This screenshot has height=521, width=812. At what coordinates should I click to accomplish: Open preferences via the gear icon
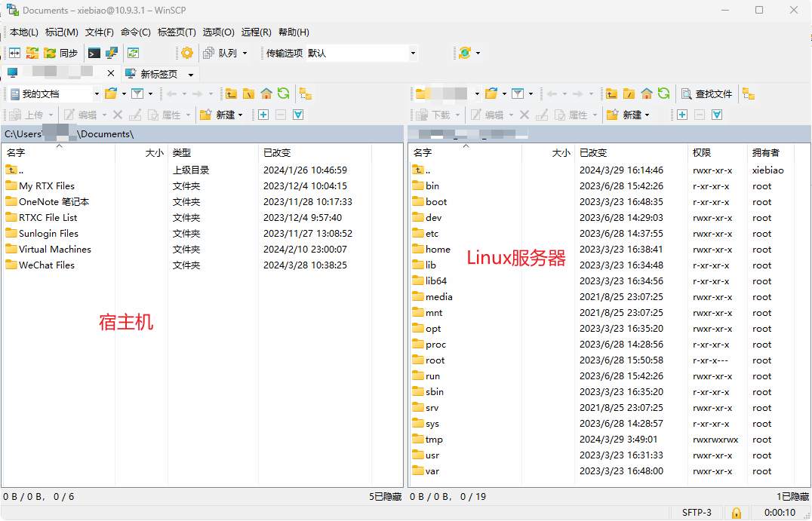[x=186, y=53]
